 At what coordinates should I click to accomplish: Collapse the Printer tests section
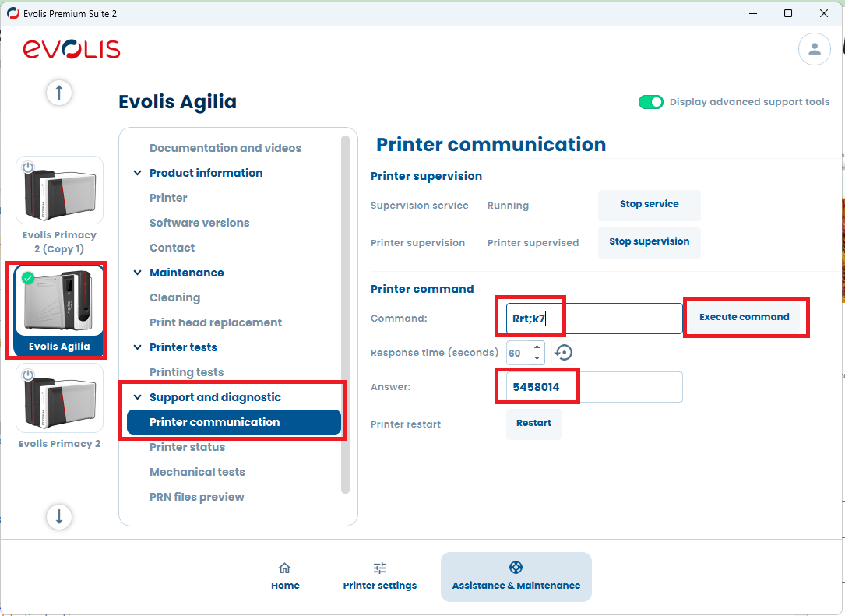point(137,347)
